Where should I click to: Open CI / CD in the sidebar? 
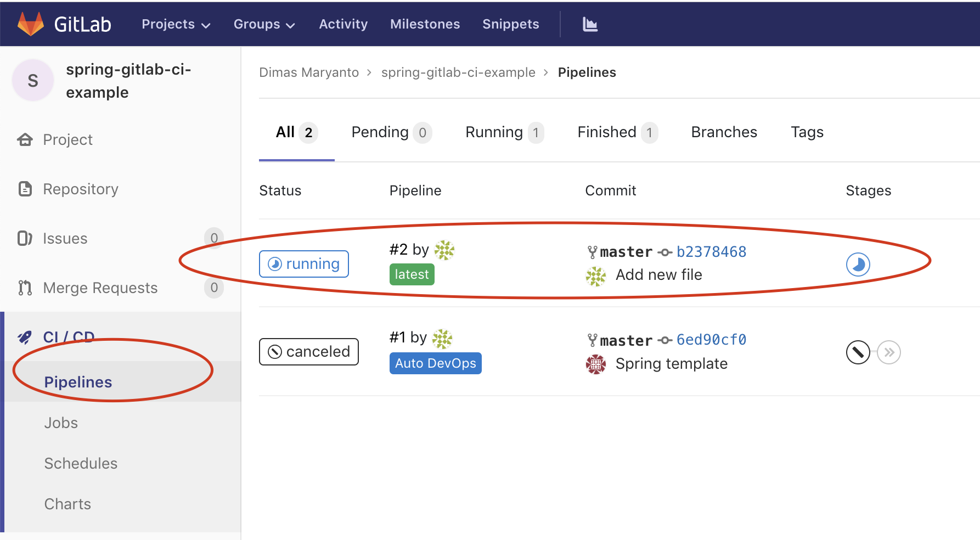point(69,337)
